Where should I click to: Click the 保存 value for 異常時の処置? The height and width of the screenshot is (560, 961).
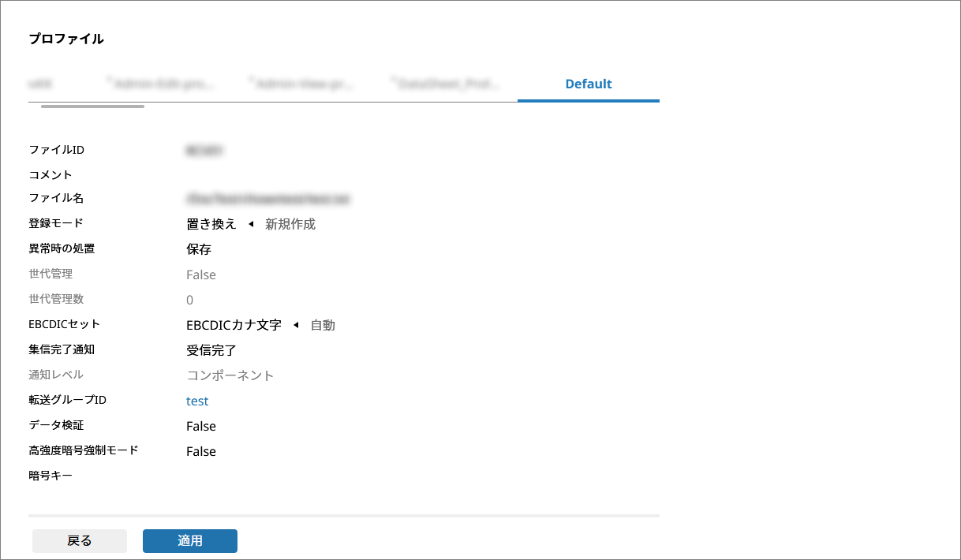(x=199, y=249)
